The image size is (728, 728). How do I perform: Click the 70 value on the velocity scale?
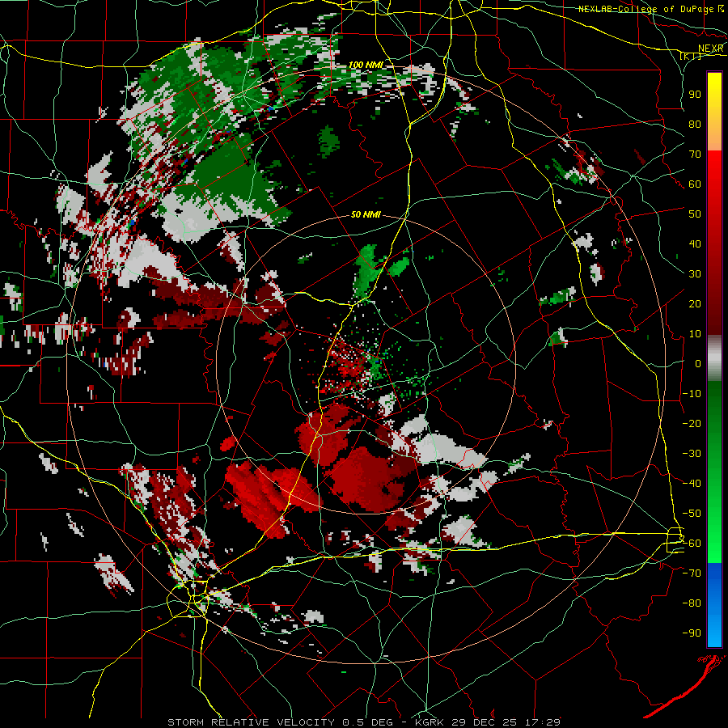coord(695,154)
